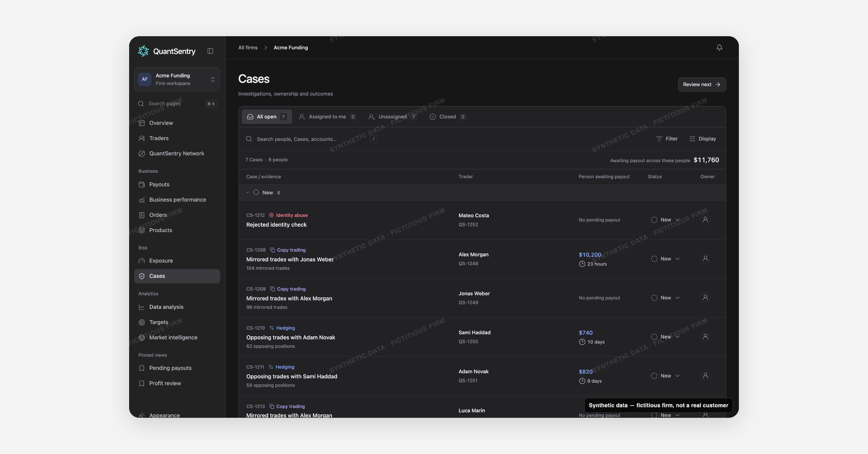Image resolution: width=868 pixels, height=454 pixels.
Task: Open status dropdown for CS-1208
Action: (x=665, y=259)
